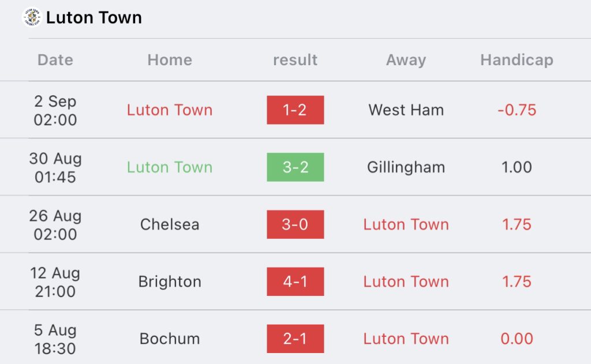Click the Luton Town club crest icon

(32, 17)
